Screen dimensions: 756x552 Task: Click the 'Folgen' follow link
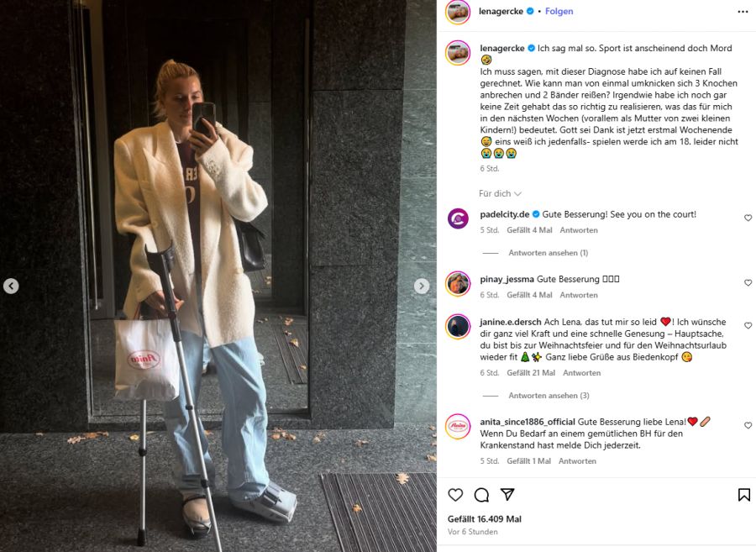pos(559,11)
